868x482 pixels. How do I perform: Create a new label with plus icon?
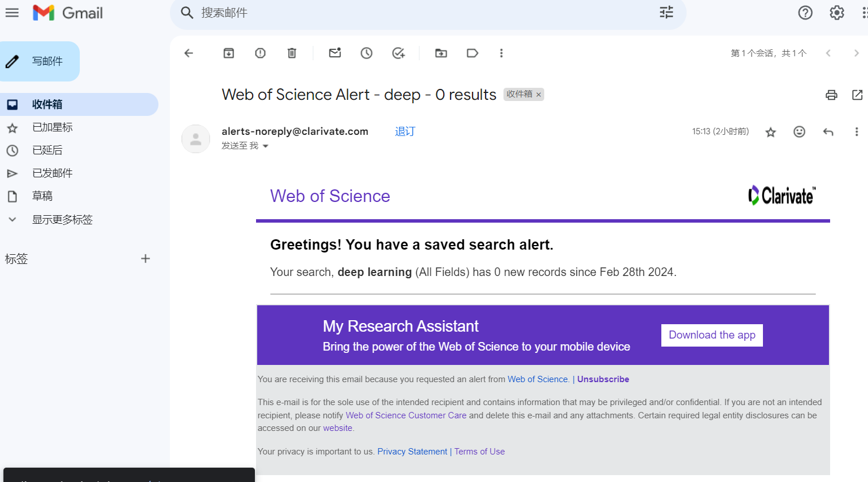click(145, 259)
